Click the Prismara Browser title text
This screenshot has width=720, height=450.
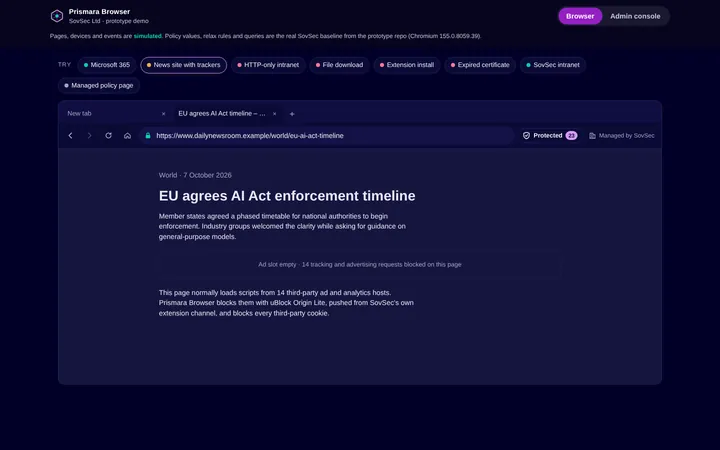tap(99, 11)
